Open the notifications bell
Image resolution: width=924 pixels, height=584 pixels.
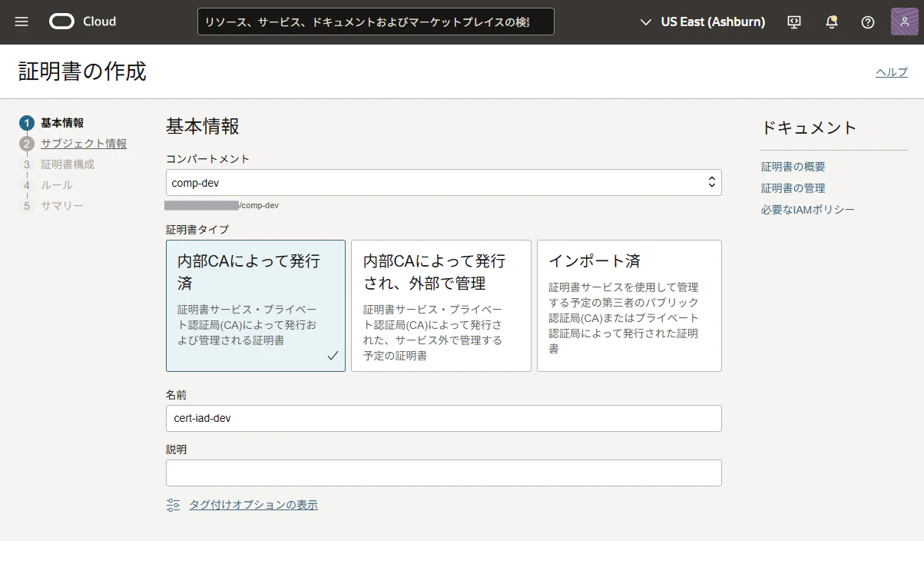[x=831, y=22]
